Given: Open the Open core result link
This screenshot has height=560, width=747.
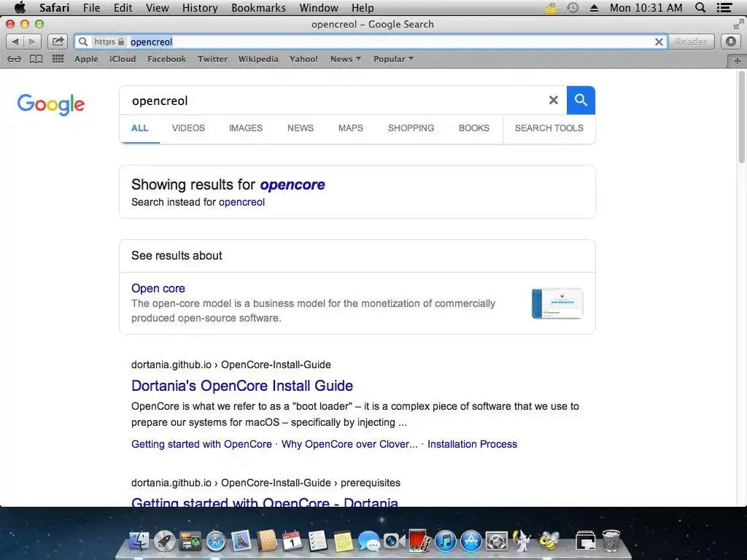Looking at the screenshot, I should [x=158, y=288].
